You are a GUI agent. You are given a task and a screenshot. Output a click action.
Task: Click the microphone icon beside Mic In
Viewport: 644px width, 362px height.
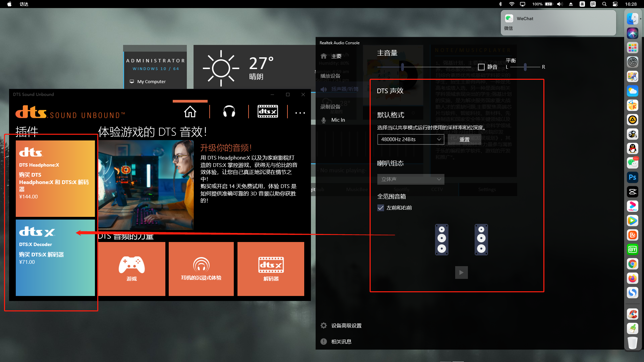point(324,120)
